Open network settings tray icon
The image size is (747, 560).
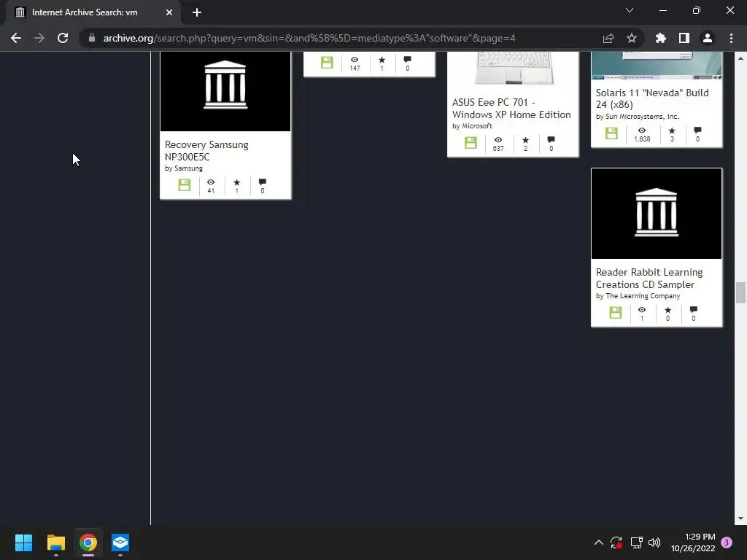tap(636, 542)
